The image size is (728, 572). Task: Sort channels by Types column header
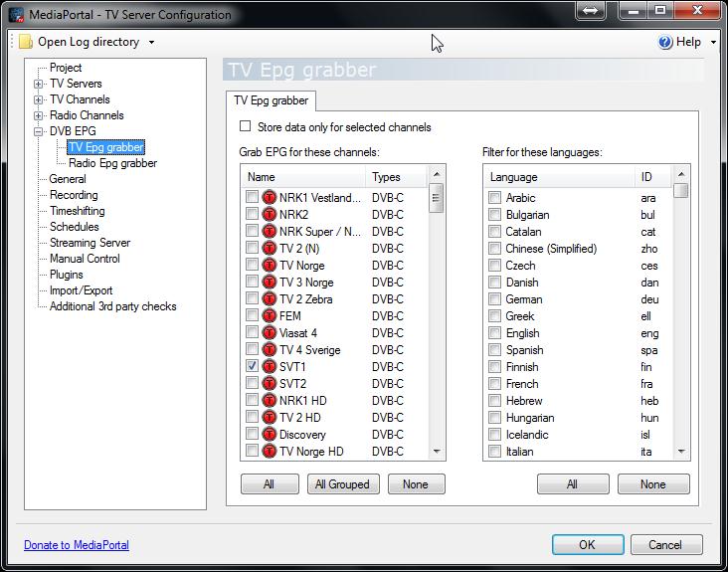[396, 177]
